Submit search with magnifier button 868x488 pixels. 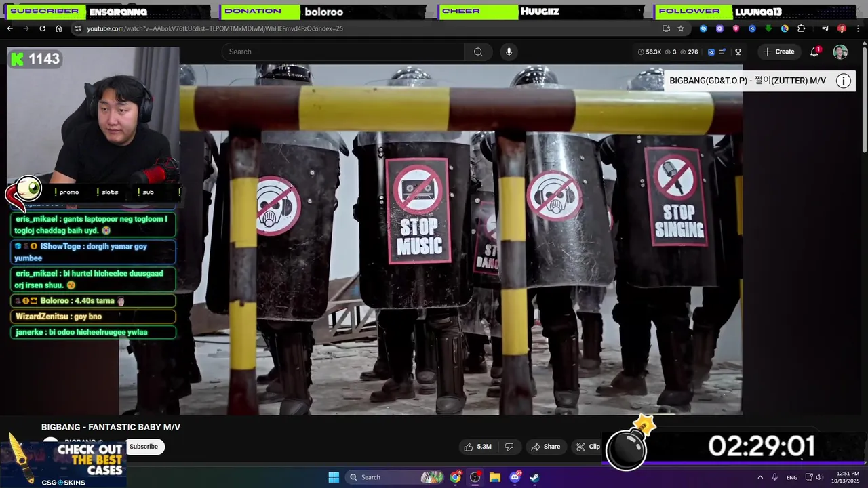tap(478, 52)
